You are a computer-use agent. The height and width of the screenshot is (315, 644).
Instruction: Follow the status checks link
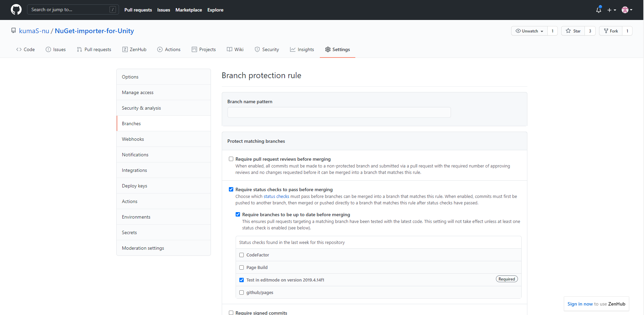click(x=276, y=197)
